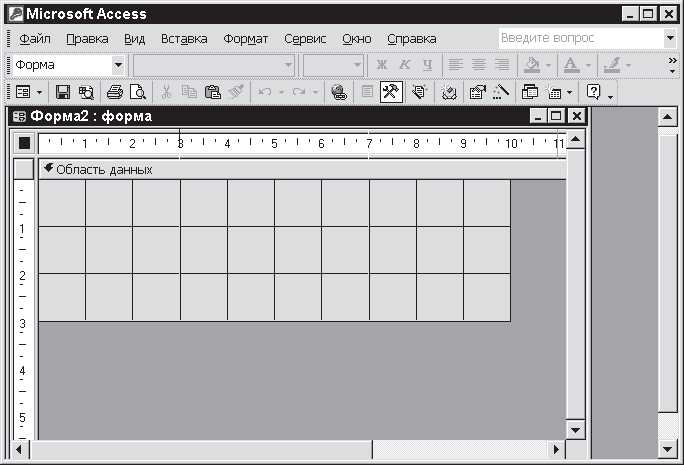Toggle the Properties sheet button
This screenshot has height=465, width=684.
[476, 92]
